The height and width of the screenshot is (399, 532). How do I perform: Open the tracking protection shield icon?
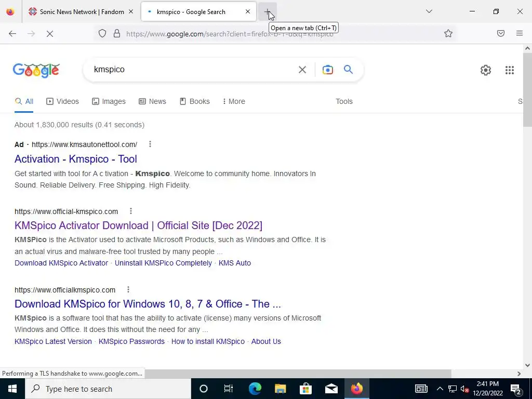point(102,33)
